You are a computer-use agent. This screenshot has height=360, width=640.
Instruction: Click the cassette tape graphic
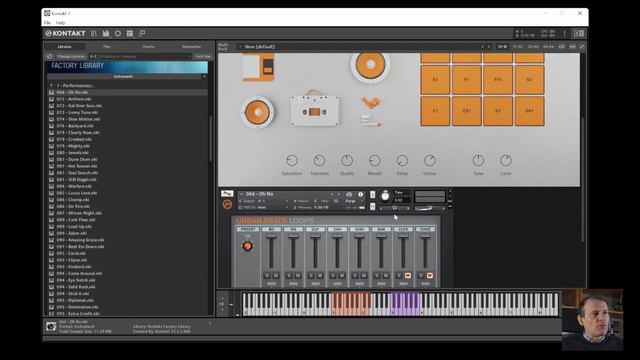(314, 110)
